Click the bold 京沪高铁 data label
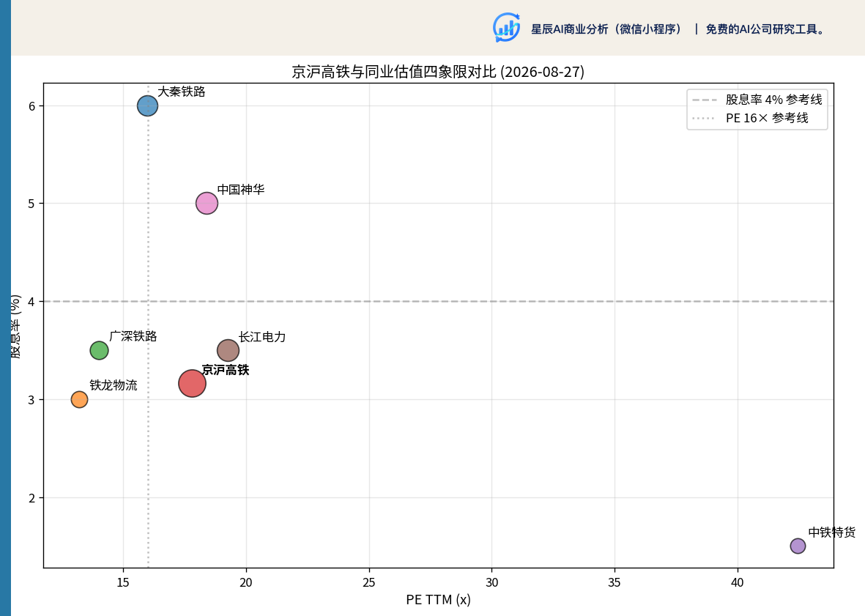This screenshot has width=865, height=616. (226, 370)
